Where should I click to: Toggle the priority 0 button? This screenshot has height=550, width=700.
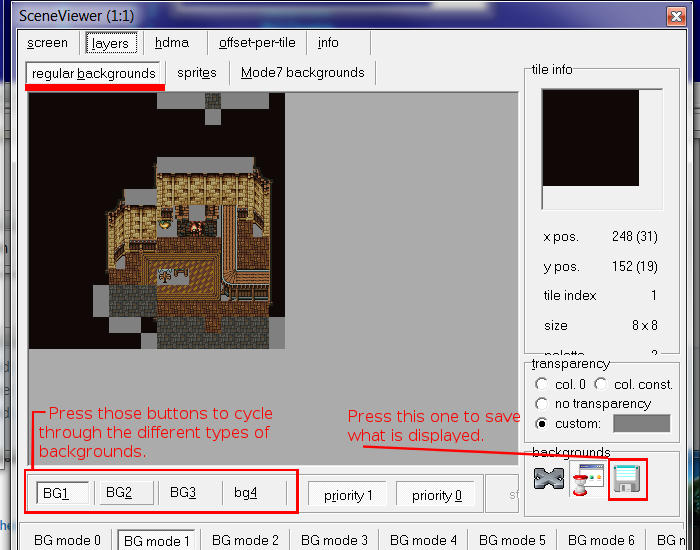click(436, 496)
